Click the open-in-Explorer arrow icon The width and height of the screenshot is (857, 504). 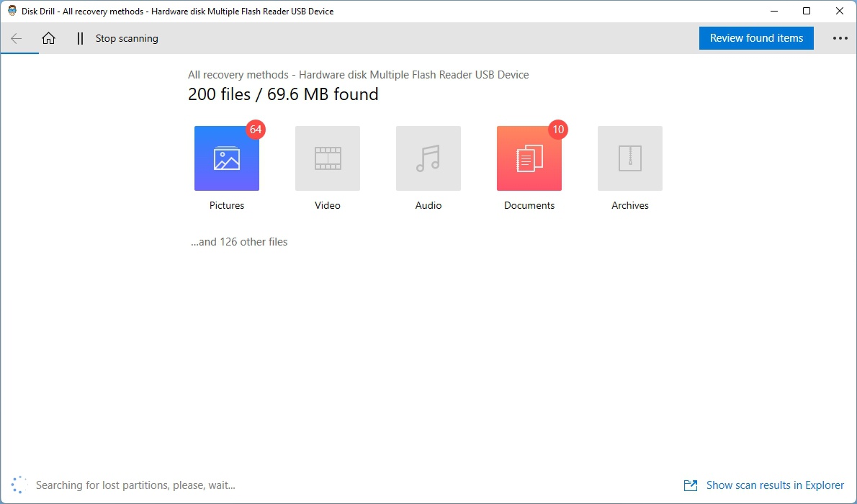tap(691, 485)
